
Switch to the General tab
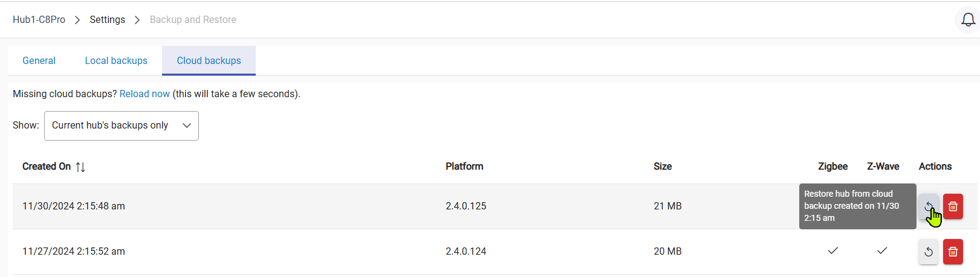click(39, 61)
